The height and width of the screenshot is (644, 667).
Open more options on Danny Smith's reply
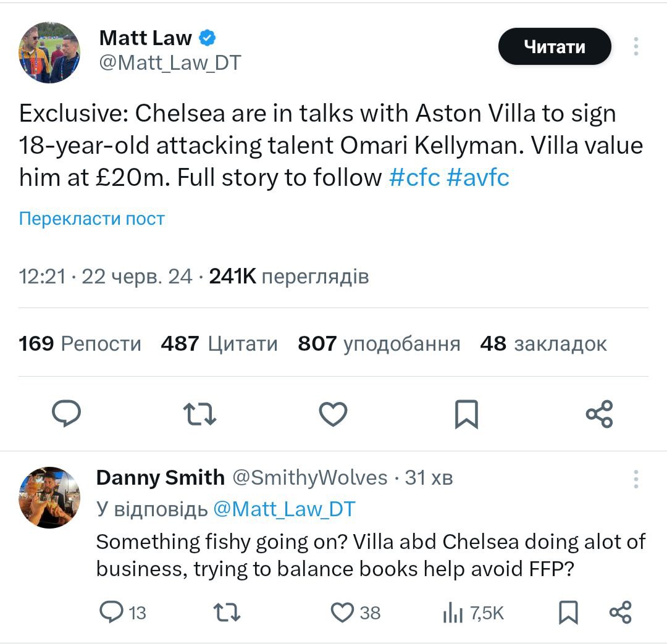636,479
